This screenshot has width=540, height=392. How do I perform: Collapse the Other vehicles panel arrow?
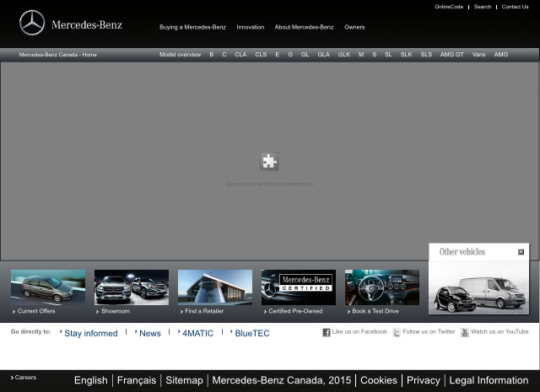click(x=521, y=252)
